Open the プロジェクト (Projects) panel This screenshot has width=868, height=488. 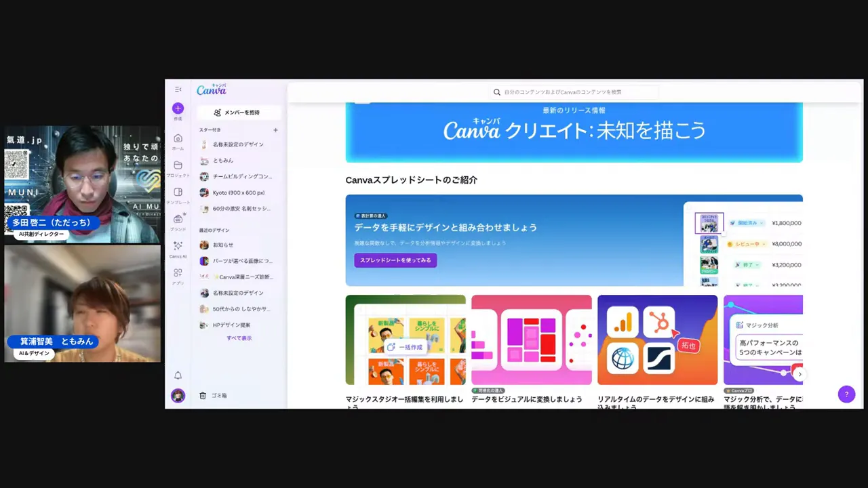click(x=178, y=165)
